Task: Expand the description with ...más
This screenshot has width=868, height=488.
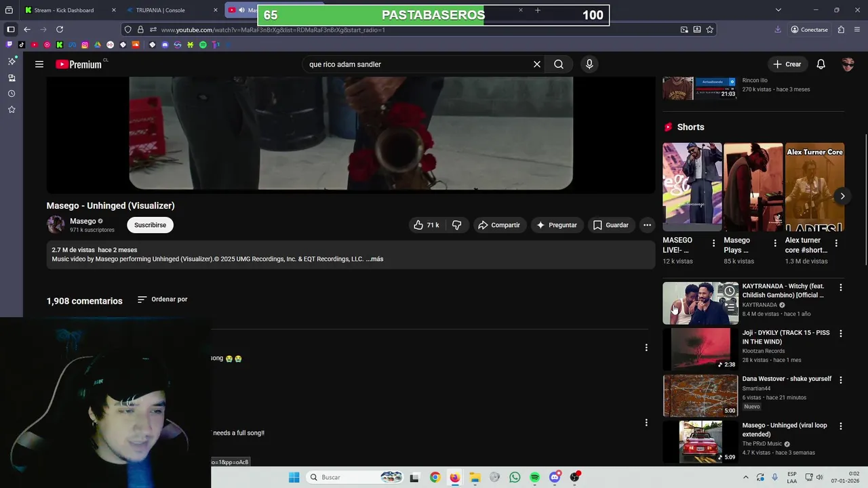Action: [374, 259]
